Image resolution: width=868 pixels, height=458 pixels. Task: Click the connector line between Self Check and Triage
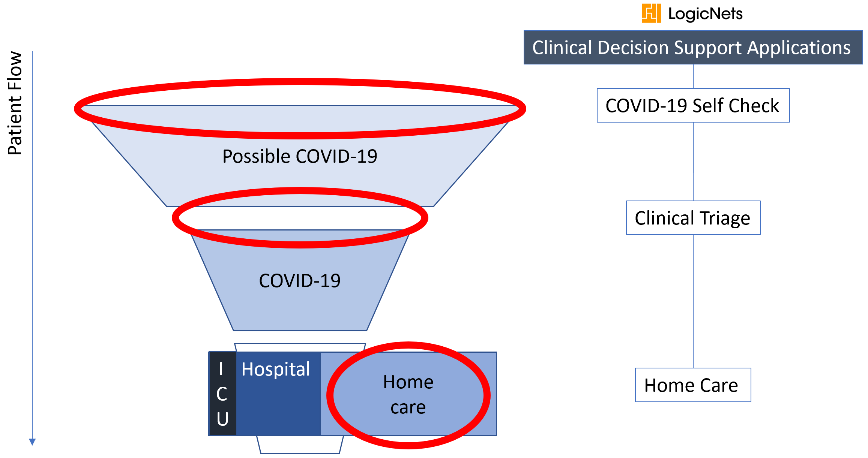click(x=693, y=162)
